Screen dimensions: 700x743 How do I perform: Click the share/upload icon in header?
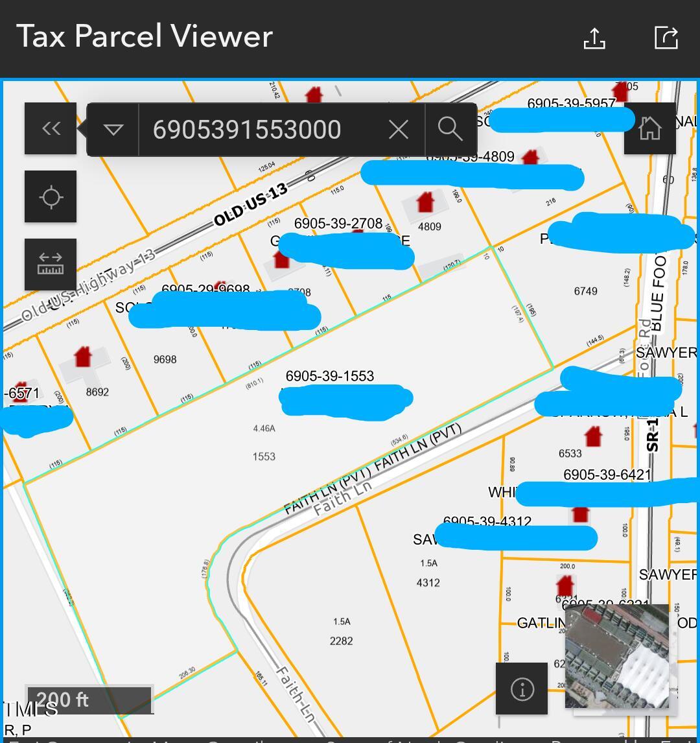coord(594,38)
